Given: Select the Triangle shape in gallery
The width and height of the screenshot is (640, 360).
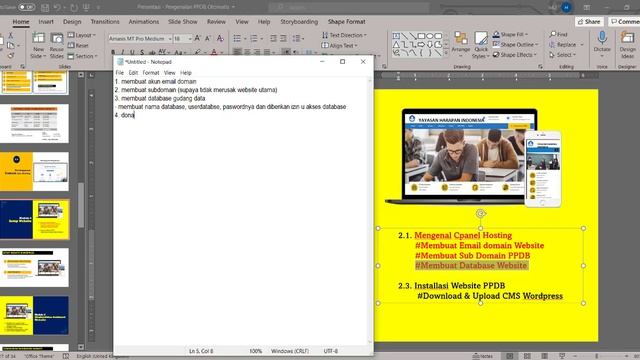Looking at the screenshot, I should tap(396, 44).
